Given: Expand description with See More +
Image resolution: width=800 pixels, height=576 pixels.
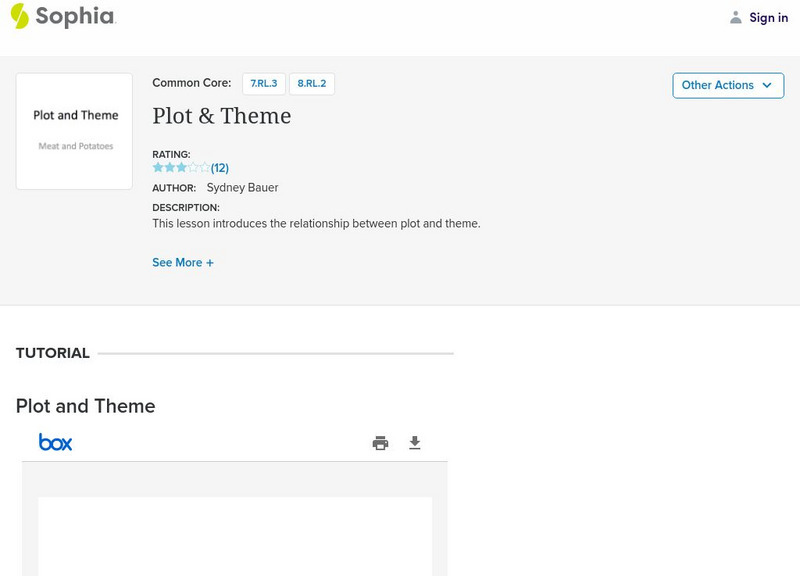Looking at the screenshot, I should click(183, 263).
